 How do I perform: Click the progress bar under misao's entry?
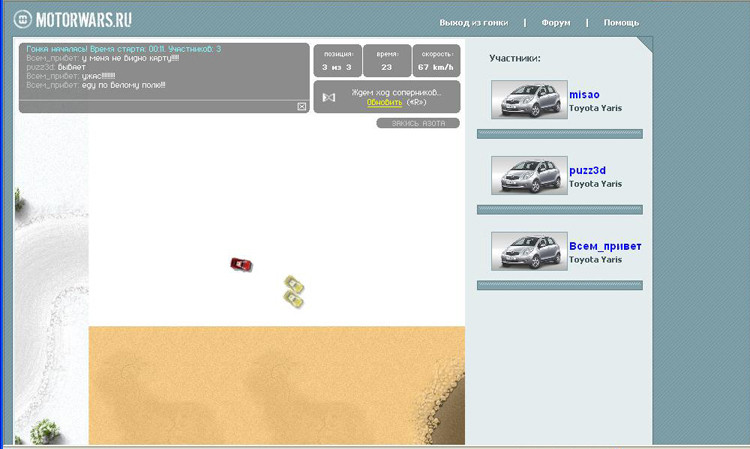pos(559,134)
